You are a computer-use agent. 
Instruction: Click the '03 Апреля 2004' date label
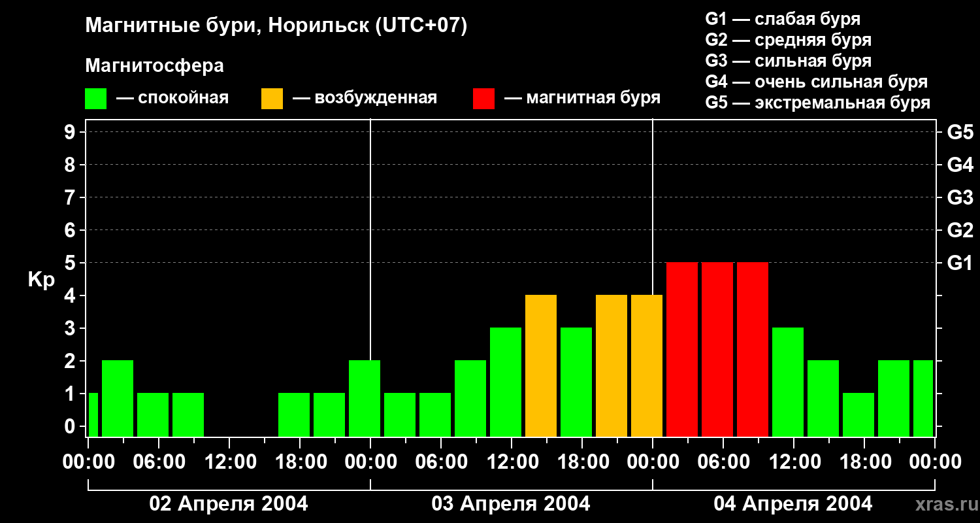point(511,504)
